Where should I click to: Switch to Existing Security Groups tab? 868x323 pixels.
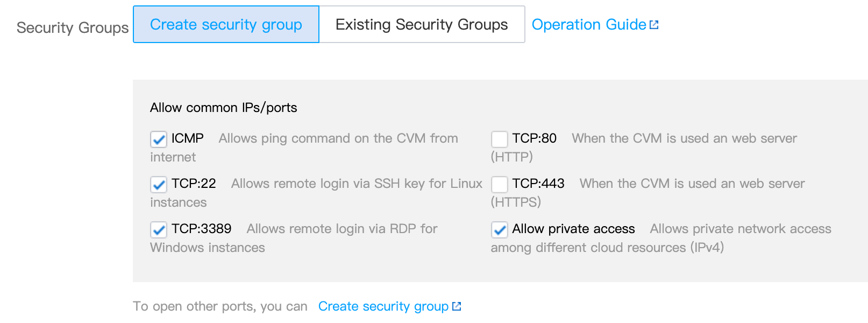[x=422, y=24]
